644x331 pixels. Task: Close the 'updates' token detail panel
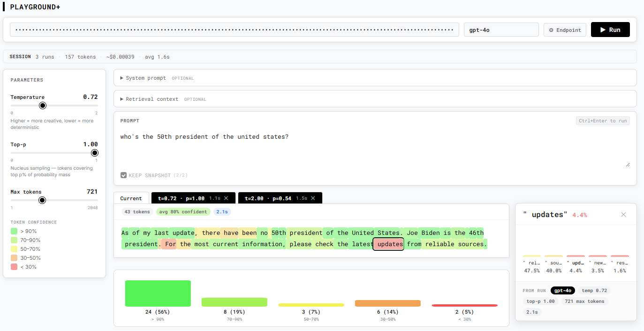623,214
